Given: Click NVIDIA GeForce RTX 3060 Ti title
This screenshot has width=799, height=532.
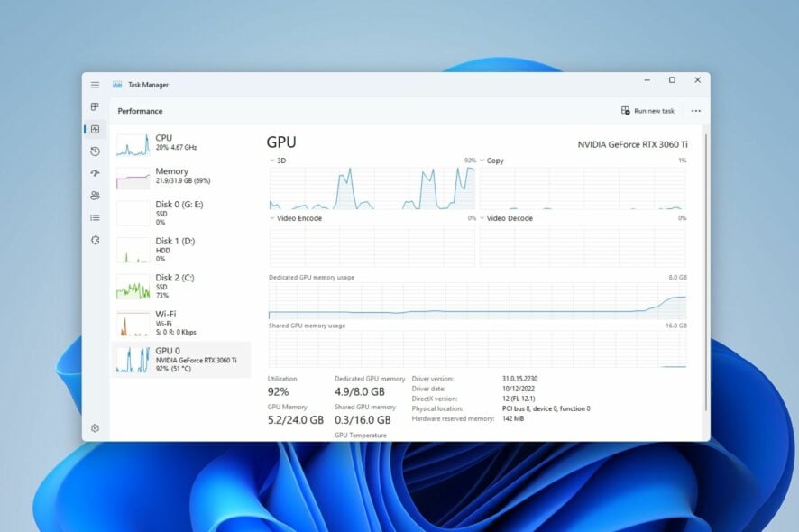Looking at the screenshot, I should [x=632, y=144].
